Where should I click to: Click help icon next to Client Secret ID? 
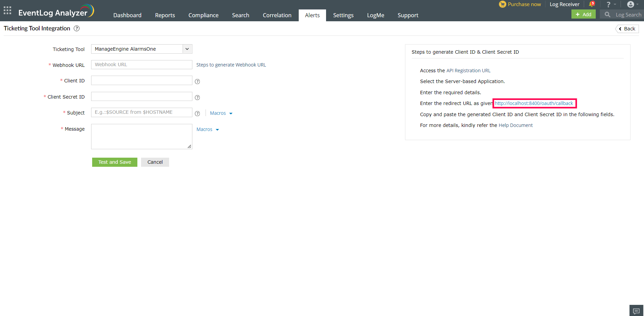pos(197,98)
